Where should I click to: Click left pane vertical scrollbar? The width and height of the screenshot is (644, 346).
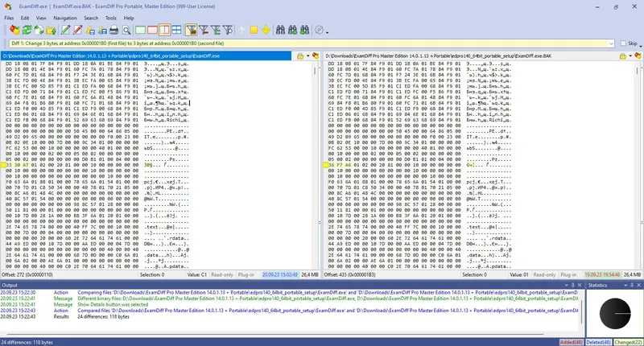point(315,166)
